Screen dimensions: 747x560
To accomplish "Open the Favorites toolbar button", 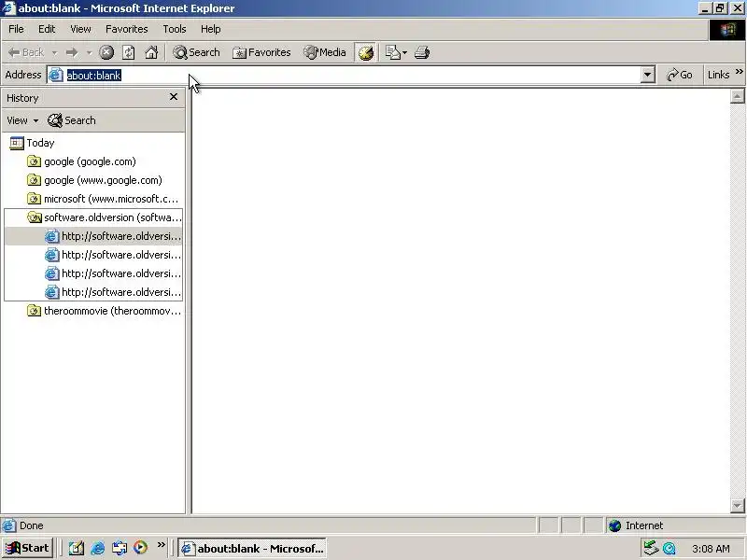I will [x=261, y=52].
